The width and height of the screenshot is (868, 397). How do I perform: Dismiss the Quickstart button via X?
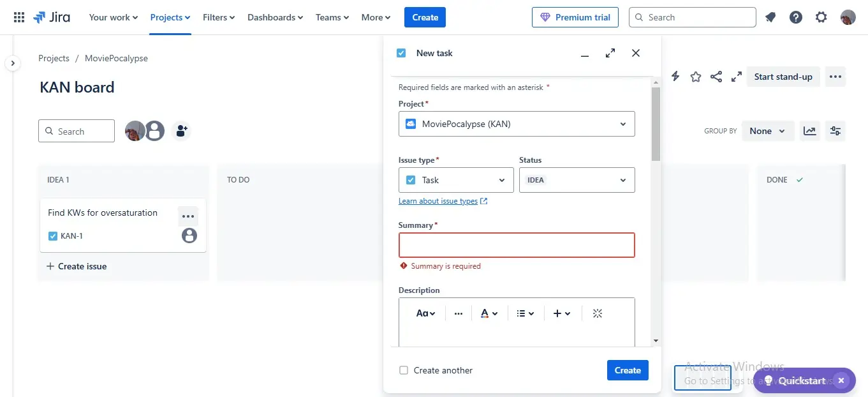(x=841, y=380)
